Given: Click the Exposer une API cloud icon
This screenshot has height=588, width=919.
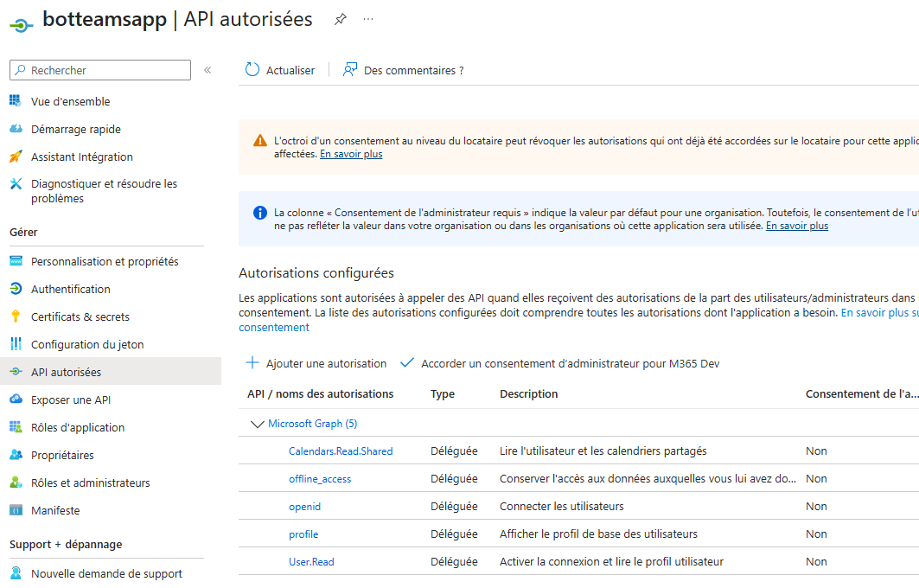Looking at the screenshot, I should [x=16, y=399].
